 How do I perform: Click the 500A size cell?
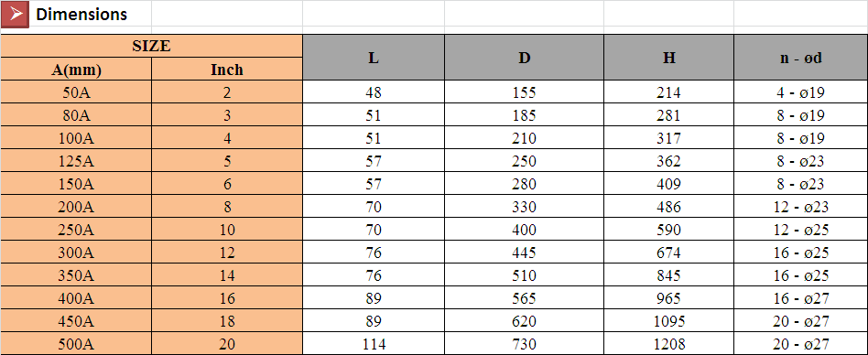point(76,345)
